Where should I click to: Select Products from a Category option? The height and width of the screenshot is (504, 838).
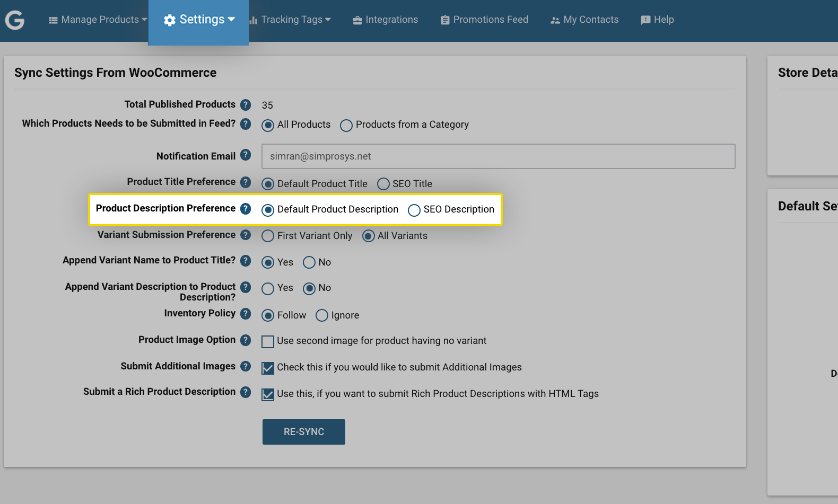pos(346,125)
